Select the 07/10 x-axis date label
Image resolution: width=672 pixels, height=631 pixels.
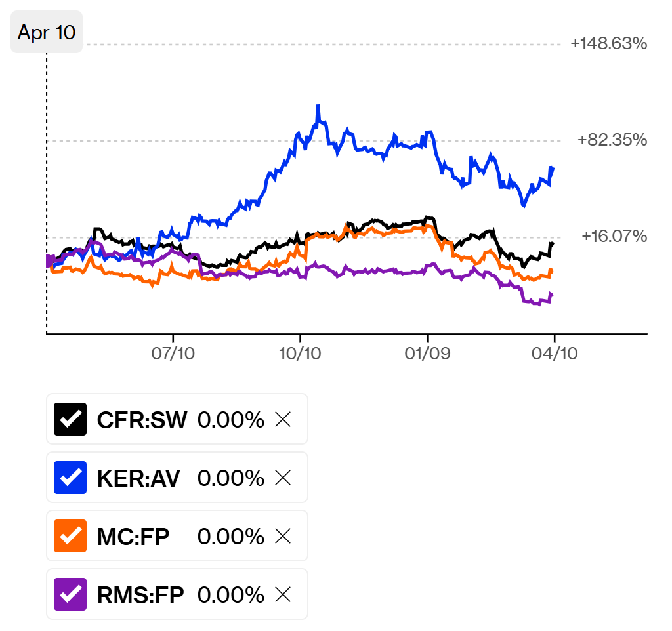(173, 354)
